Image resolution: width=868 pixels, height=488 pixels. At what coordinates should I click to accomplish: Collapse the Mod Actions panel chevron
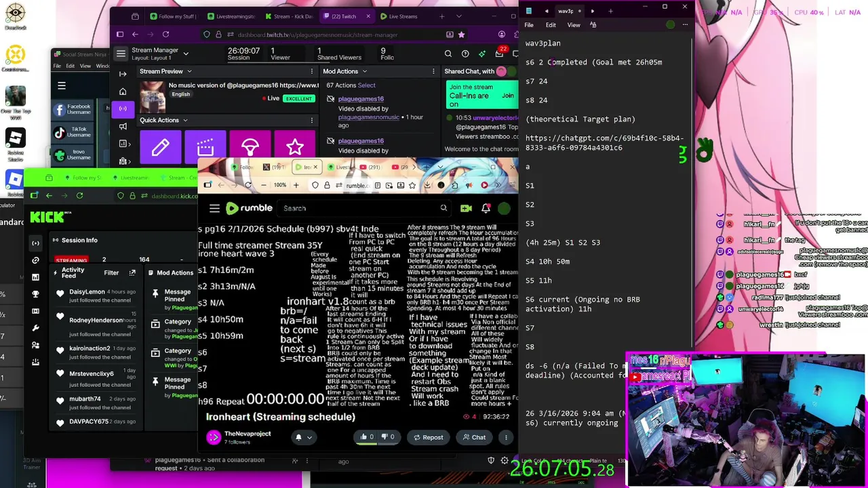coord(364,71)
